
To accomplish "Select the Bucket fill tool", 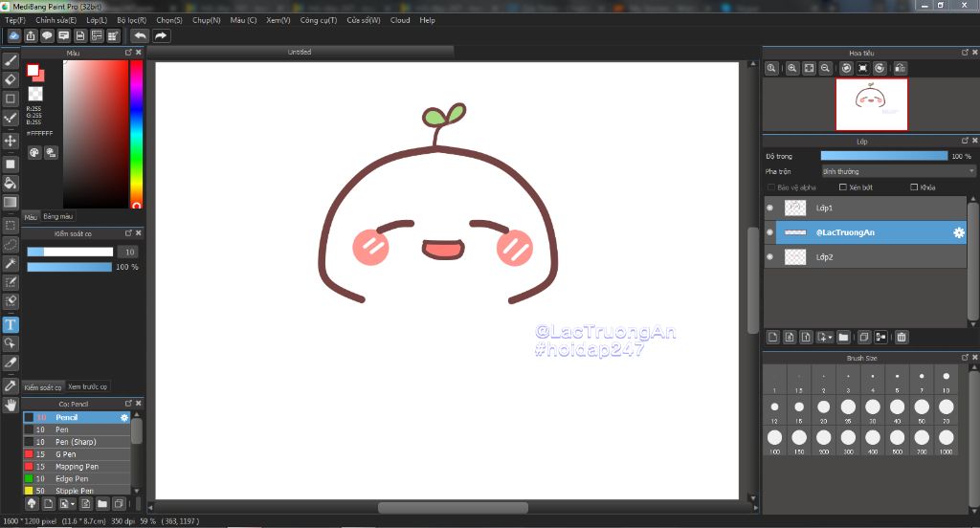I will tap(10, 183).
